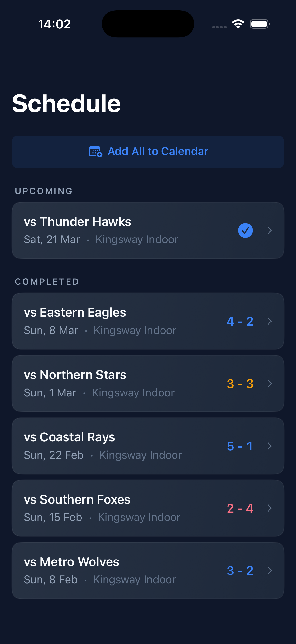Tap the 3 - 3 draw score
Screen dimensions: 296x644
pos(240,383)
